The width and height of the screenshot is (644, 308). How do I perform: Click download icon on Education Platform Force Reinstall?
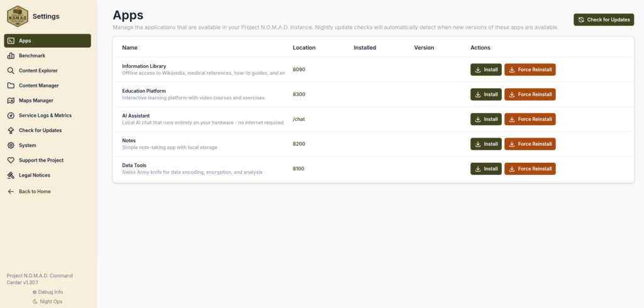[512, 94]
